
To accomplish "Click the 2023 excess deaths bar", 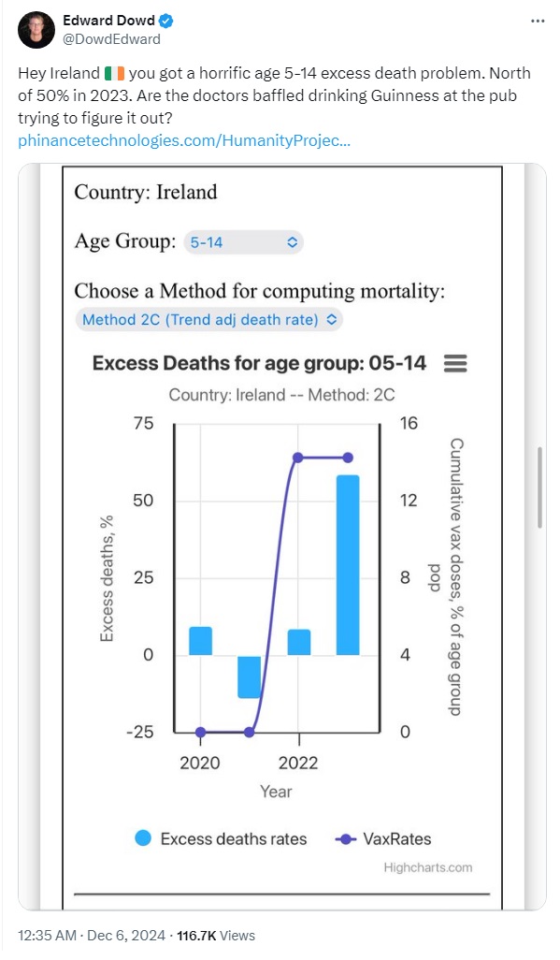I will click(348, 565).
